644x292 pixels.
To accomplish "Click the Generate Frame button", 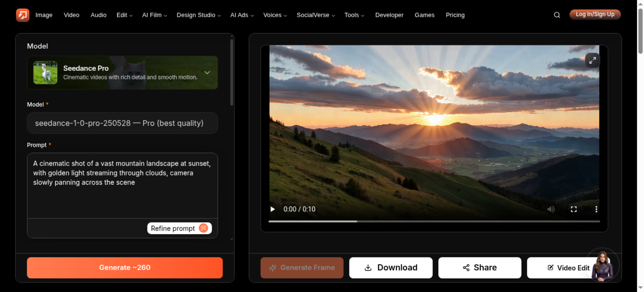I will tap(302, 268).
